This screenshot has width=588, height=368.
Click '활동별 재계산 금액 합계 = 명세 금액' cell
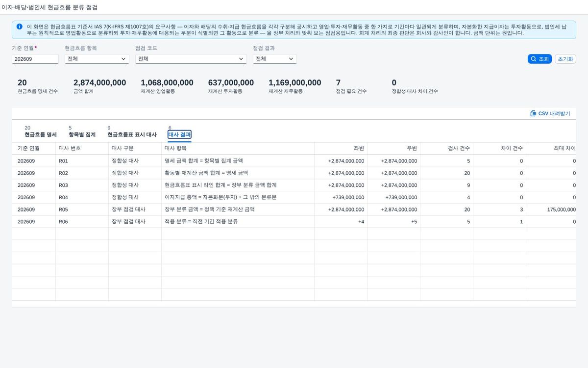coord(238,173)
